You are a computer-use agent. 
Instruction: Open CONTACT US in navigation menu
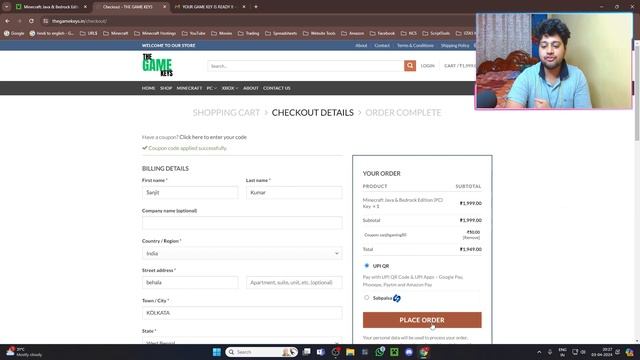tap(277, 88)
